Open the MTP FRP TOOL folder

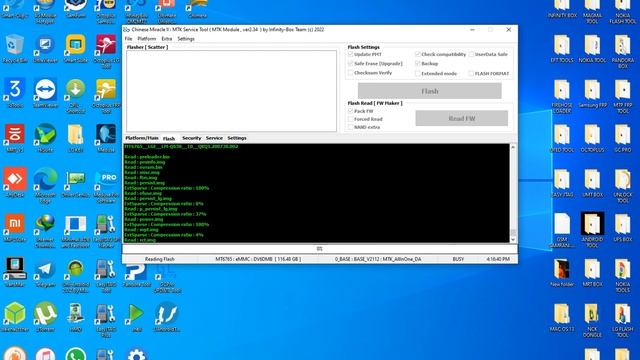click(x=622, y=96)
